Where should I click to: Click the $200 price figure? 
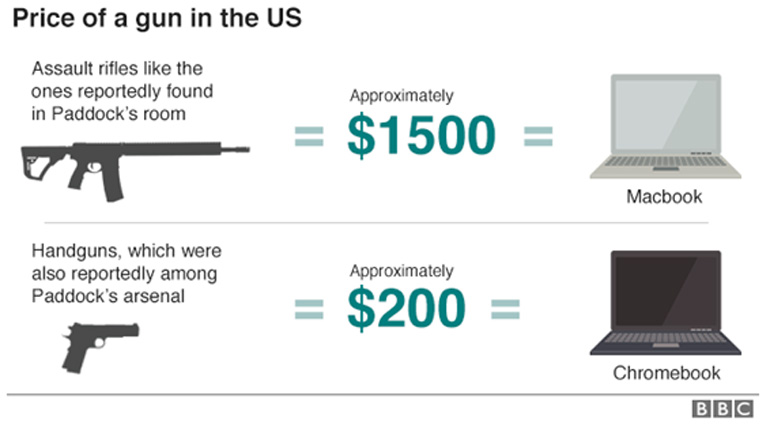[x=406, y=309]
